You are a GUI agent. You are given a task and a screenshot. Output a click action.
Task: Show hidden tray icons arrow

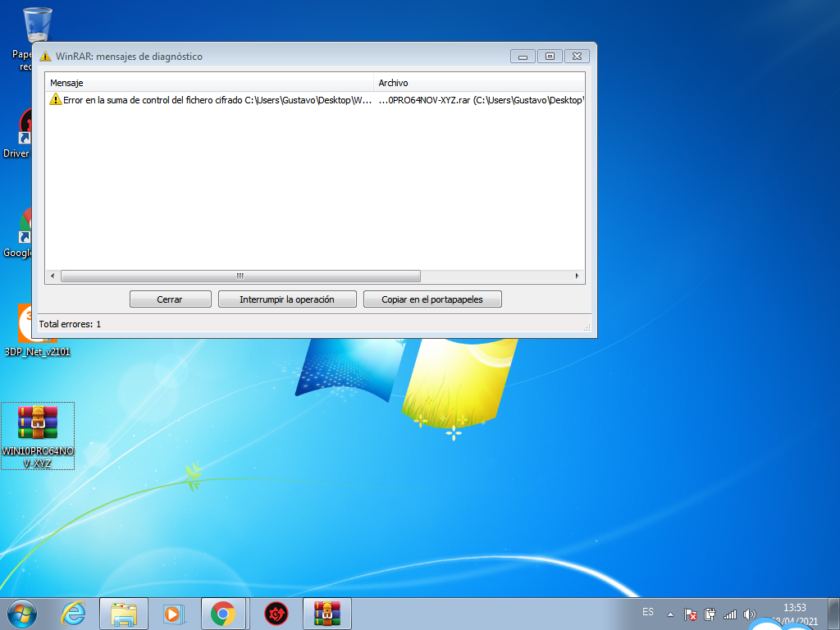[x=670, y=614]
